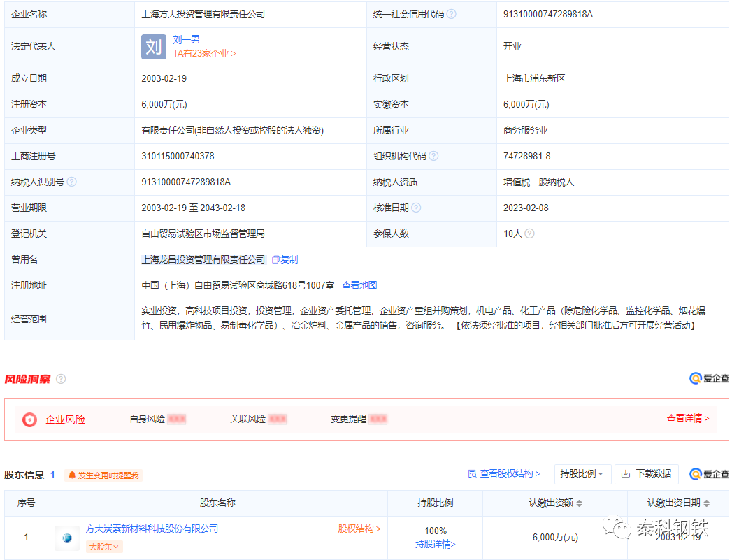The height and width of the screenshot is (560, 732).
Task: Open TA有23家企业 link
Action: click(204, 54)
